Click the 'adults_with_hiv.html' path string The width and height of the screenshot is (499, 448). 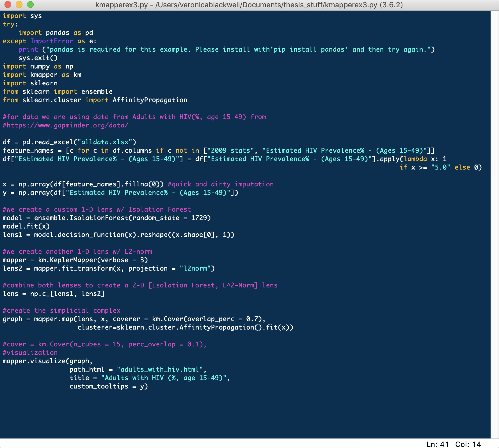click(x=160, y=370)
